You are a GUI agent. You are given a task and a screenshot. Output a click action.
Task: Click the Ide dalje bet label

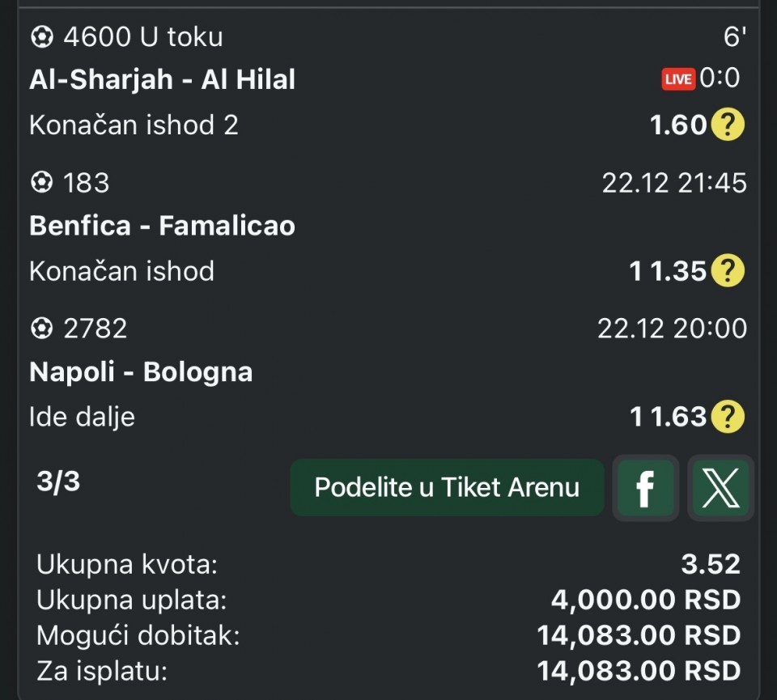[82, 418]
